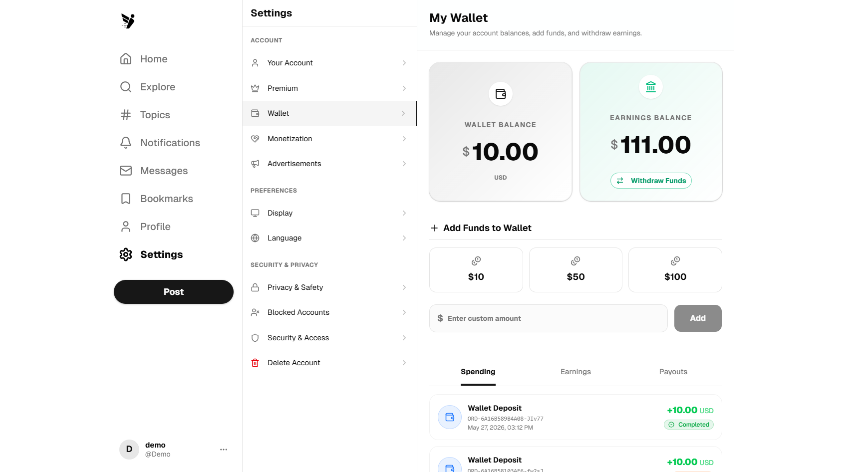Viewport: 868px width, 472px height.
Task: Click the Add Funds to Wallet heading
Action: click(x=487, y=228)
